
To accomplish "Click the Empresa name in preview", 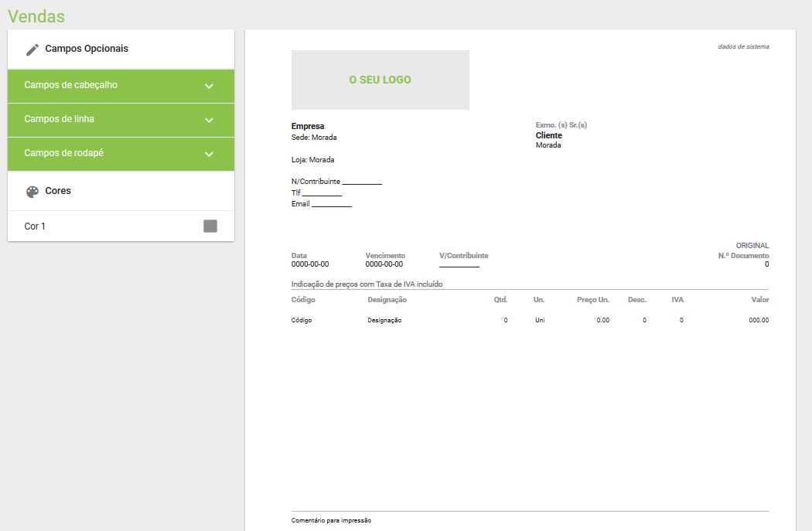I will (x=308, y=126).
